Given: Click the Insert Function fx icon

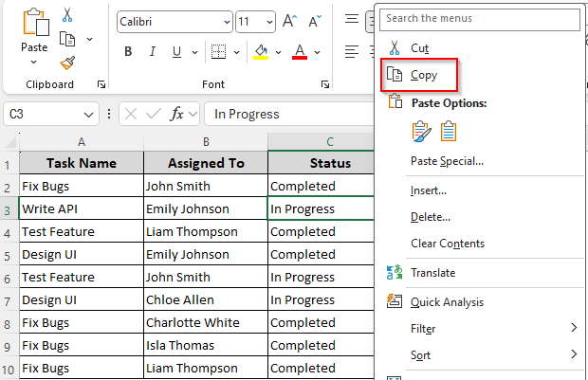Looking at the screenshot, I should [x=177, y=114].
